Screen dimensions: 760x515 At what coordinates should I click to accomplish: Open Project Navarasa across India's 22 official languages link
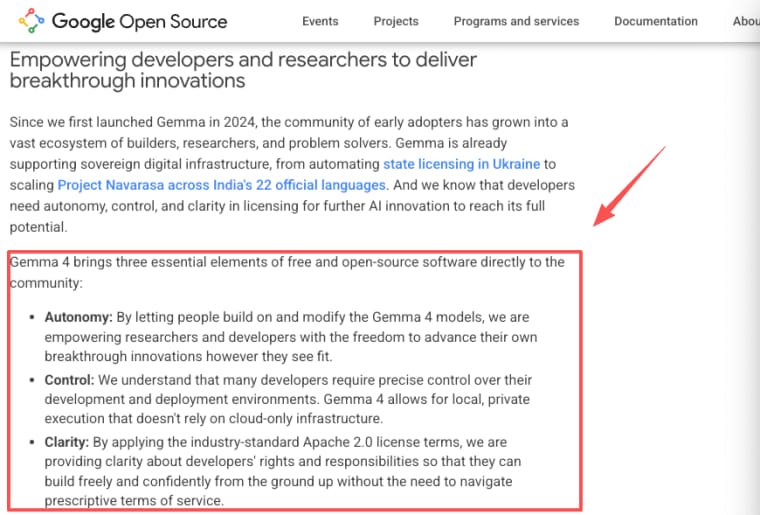point(222,185)
